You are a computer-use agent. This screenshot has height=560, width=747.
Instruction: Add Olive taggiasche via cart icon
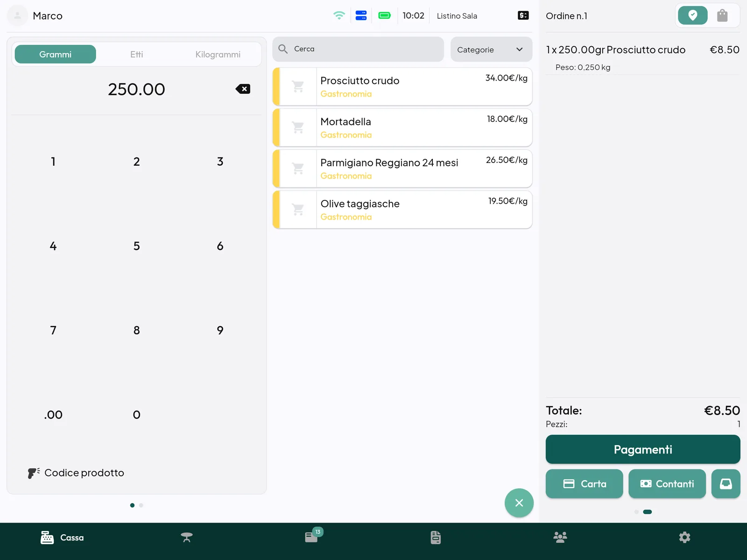(298, 210)
